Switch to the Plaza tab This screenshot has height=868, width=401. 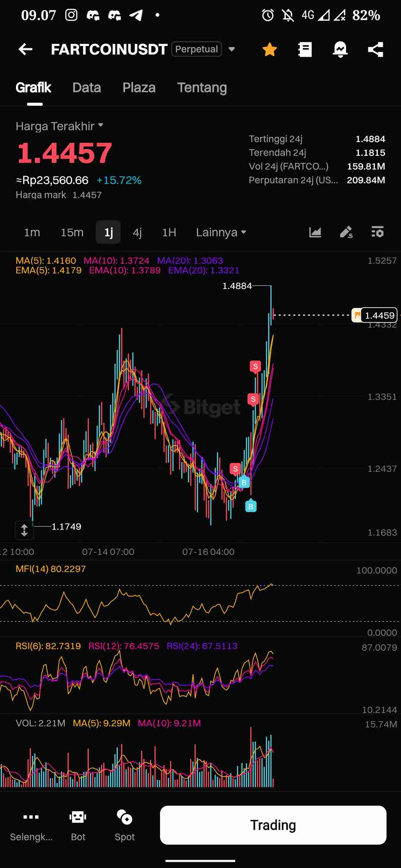139,88
